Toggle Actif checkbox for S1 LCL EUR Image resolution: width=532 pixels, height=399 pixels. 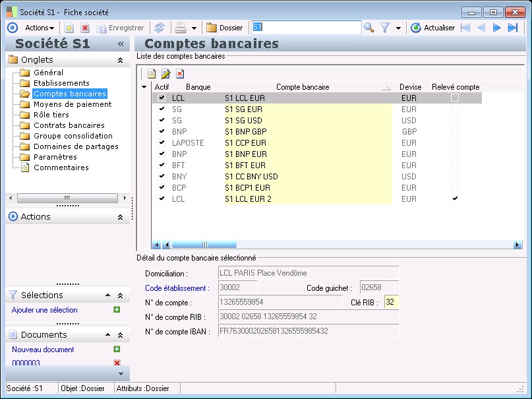[x=162, y=98]
